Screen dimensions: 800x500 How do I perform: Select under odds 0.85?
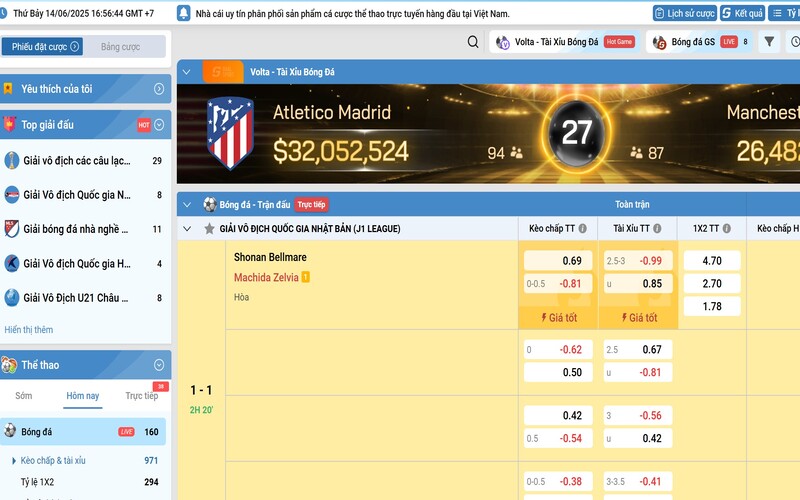point(638,284)
